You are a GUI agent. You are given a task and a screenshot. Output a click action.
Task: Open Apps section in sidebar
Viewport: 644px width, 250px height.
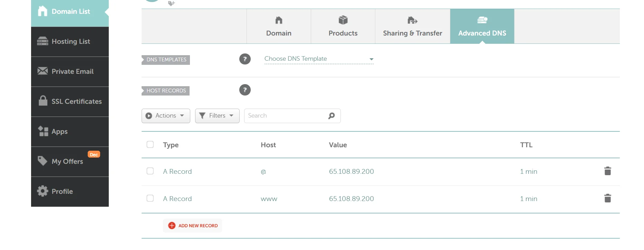pos(70,132)
